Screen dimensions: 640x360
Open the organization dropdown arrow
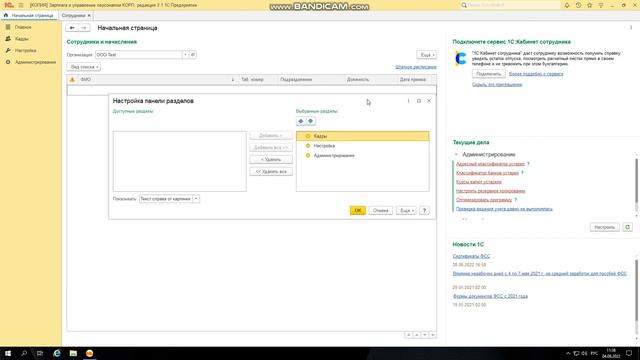185,55
